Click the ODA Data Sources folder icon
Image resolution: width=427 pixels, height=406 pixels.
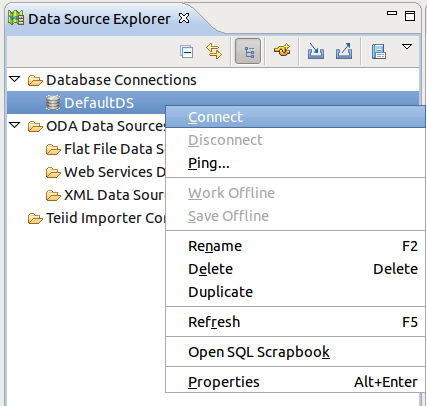[35, 126]
